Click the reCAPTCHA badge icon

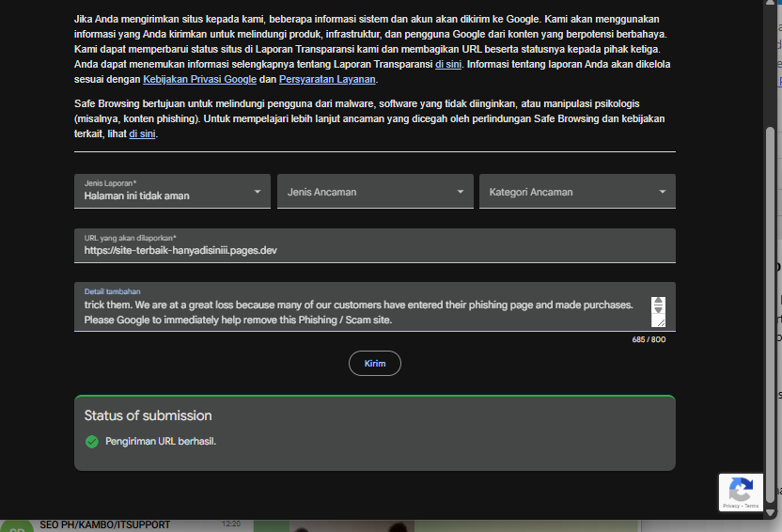[741, 490]
